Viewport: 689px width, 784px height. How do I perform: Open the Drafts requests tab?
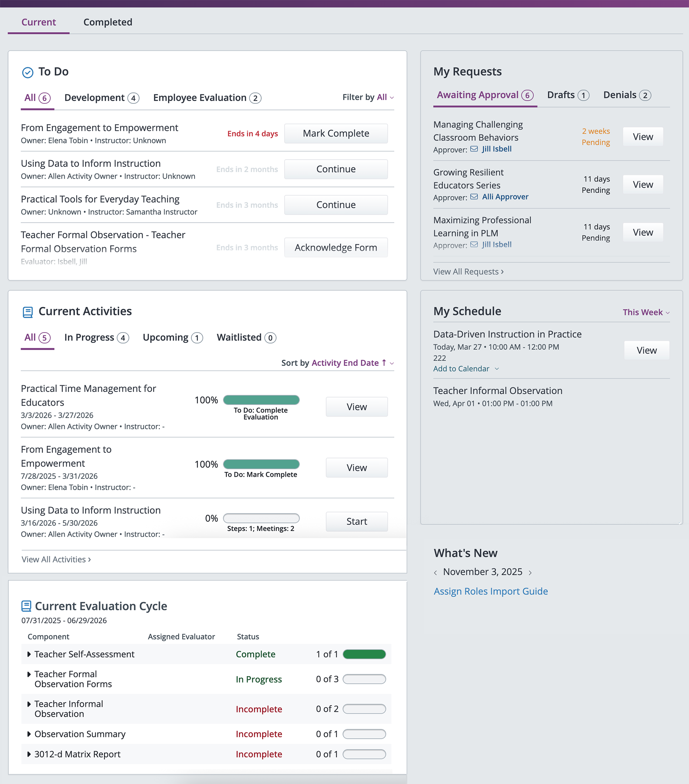[568, 95]
